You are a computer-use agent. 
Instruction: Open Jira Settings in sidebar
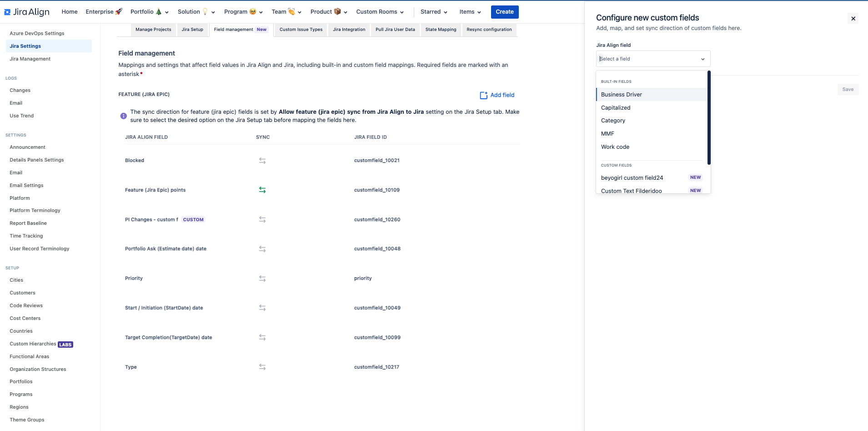[x=49, y=46]
